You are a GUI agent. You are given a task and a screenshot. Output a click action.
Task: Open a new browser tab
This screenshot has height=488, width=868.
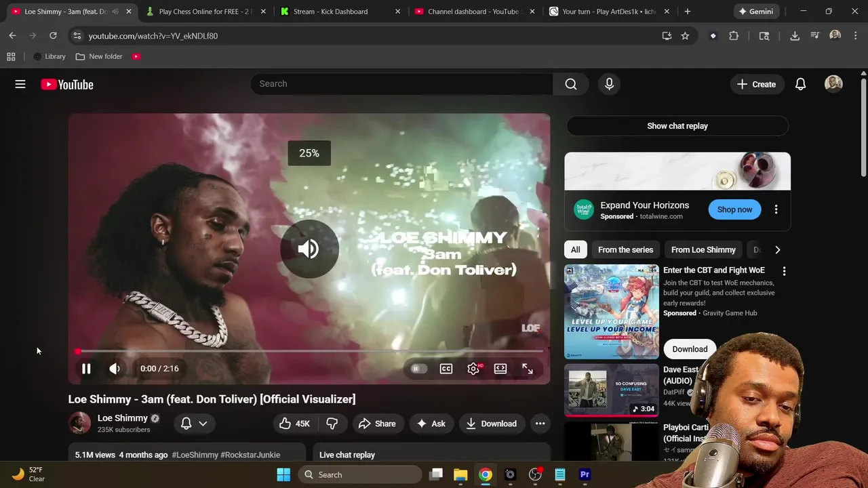pyautogui.click(x=687, y=12)
